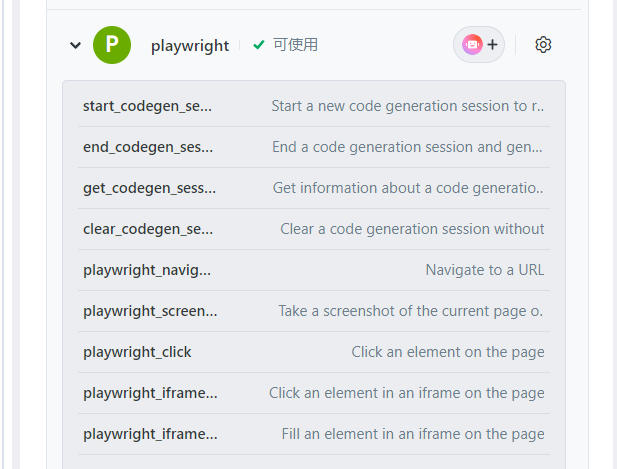Screen dimensions: 617x469
Task: Select the end_codegen_session tool row
Action: pos(148,147)
